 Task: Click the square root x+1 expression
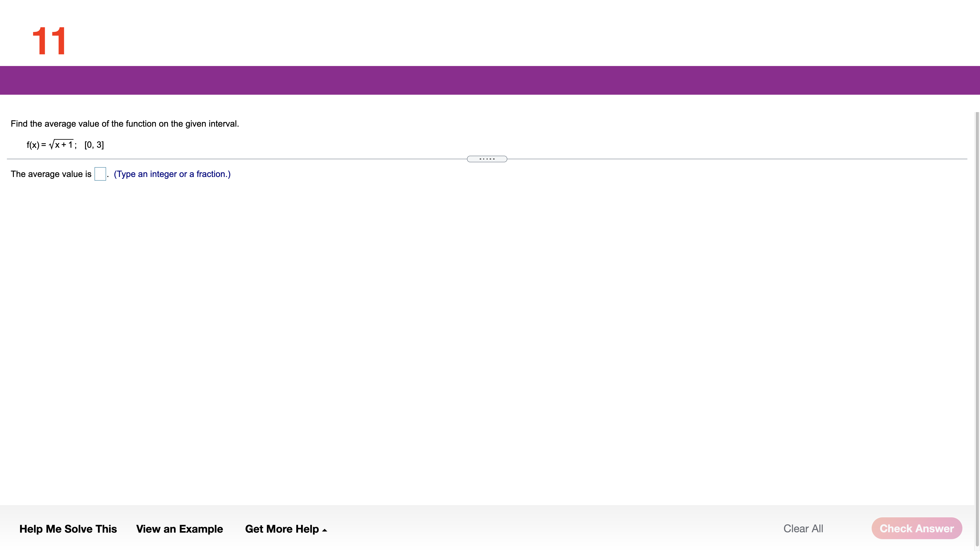point(62,144)
